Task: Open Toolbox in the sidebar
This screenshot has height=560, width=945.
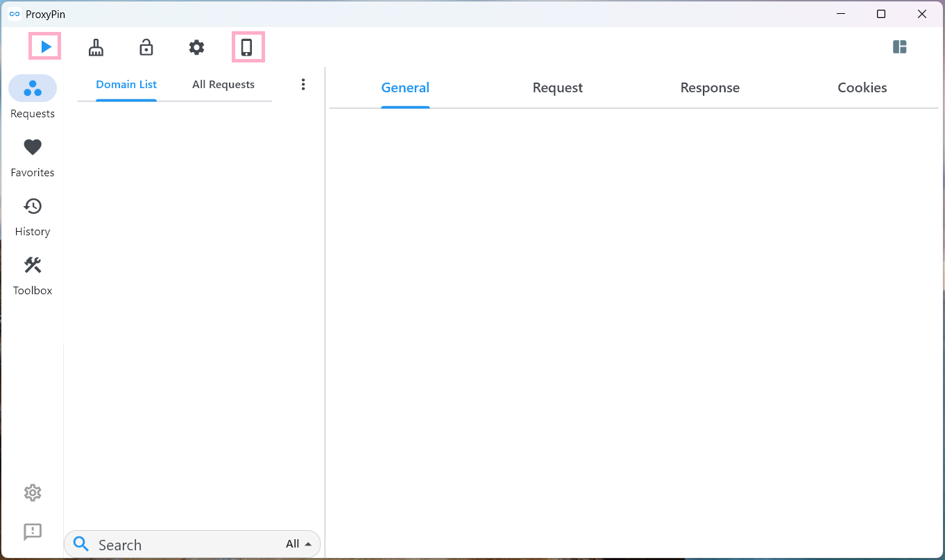Action: click(x=33, y=275)
